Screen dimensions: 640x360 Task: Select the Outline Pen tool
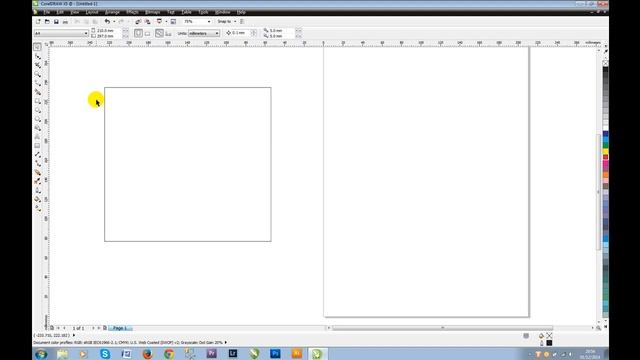point(38,190)
